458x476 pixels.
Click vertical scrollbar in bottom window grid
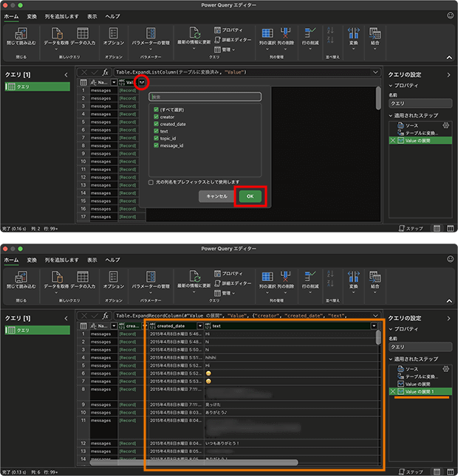click(x=378, y=337)
